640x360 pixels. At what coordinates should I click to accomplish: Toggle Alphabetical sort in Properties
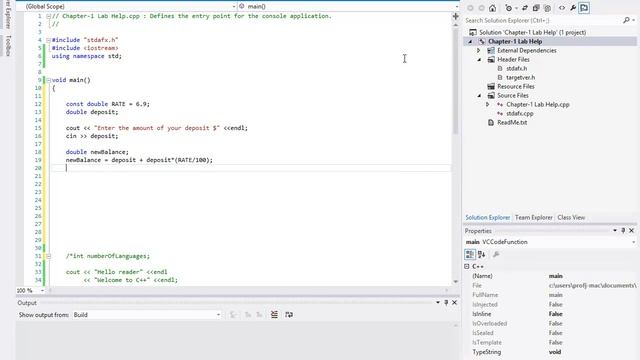(x=482, y=255)
